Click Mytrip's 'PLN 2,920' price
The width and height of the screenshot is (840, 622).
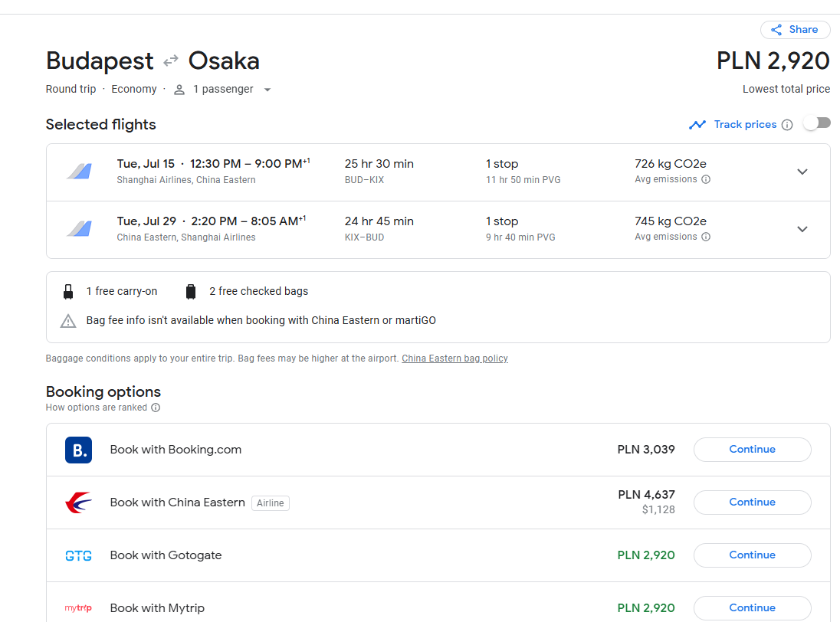coord(646,608)
